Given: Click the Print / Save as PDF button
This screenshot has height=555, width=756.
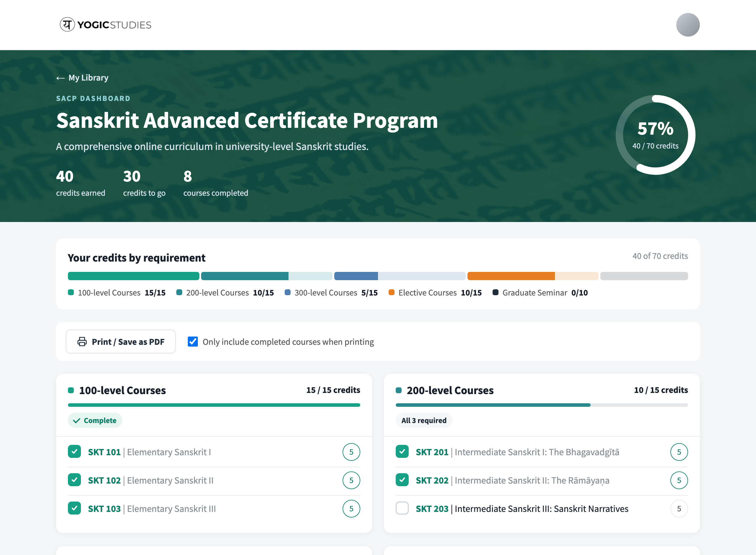Looking at the screenshot, I should [120, 342].
